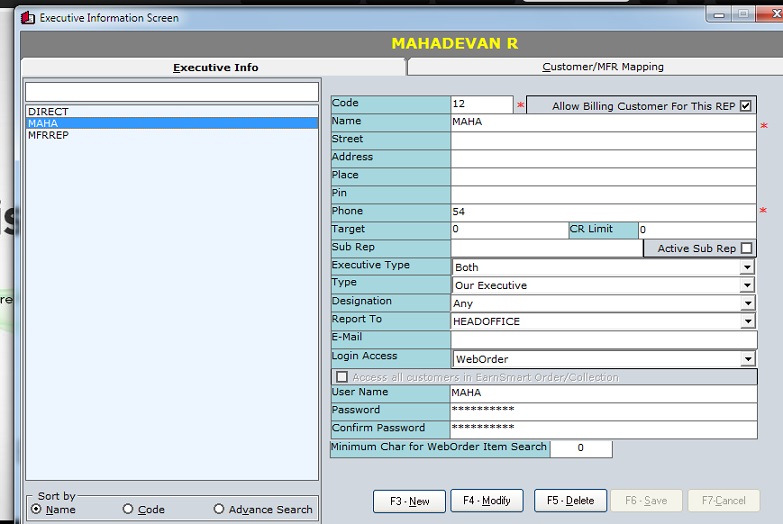Click the Designation label
The width and height of the screenshot is (783, 524).
(x=362, y=301)
